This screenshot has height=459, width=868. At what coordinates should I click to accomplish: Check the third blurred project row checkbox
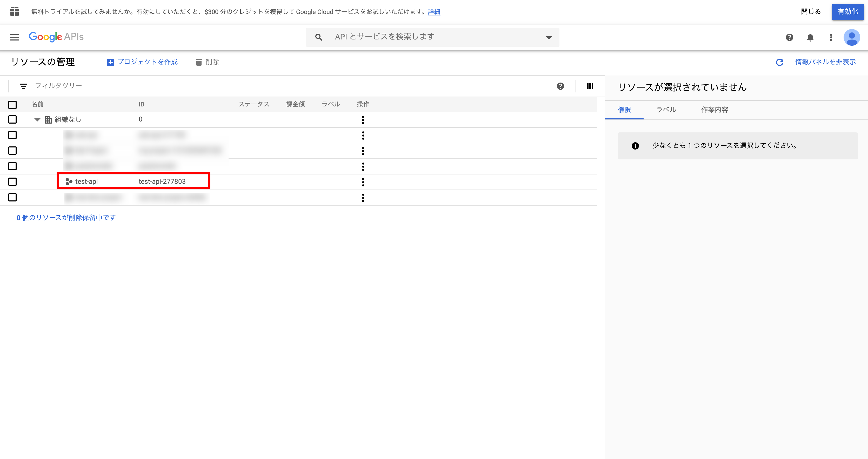coord(12,166)
